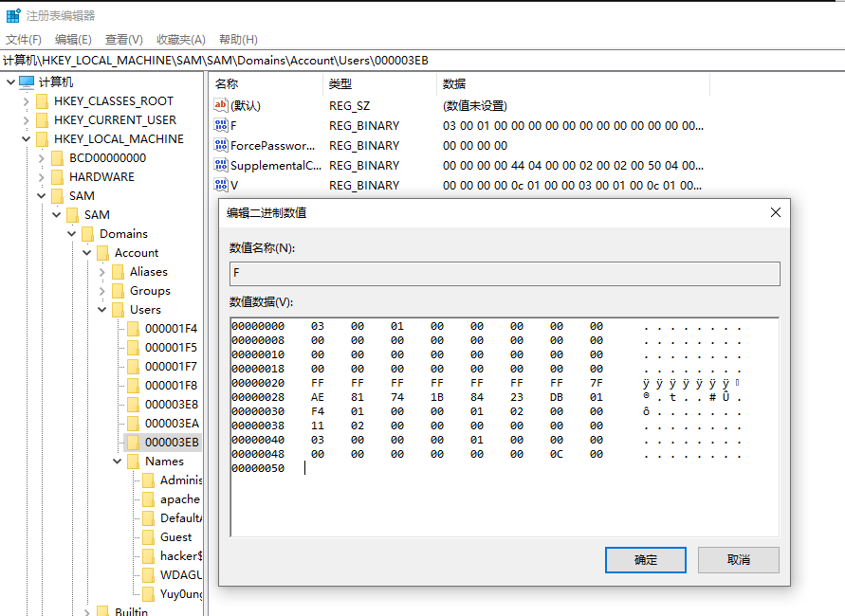This screenshot has height=616, width=845.
Task: Click inside the hex value data editor
Action: (x=503, y=502)
